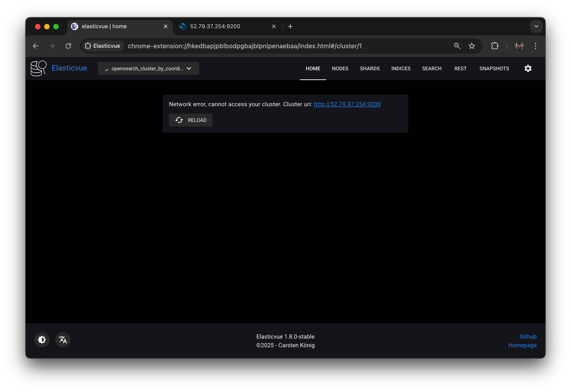Open the http://52.79.37.254:9200 cluster link
The height and width of the screenshot is (392, 571).
[x=347, y=104]
